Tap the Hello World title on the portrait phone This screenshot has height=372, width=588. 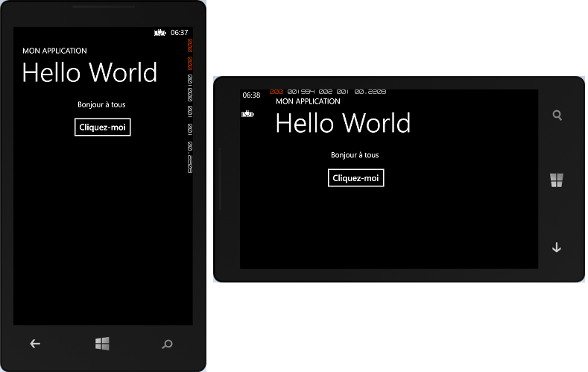pyautogui.click(x=89, y=73)
